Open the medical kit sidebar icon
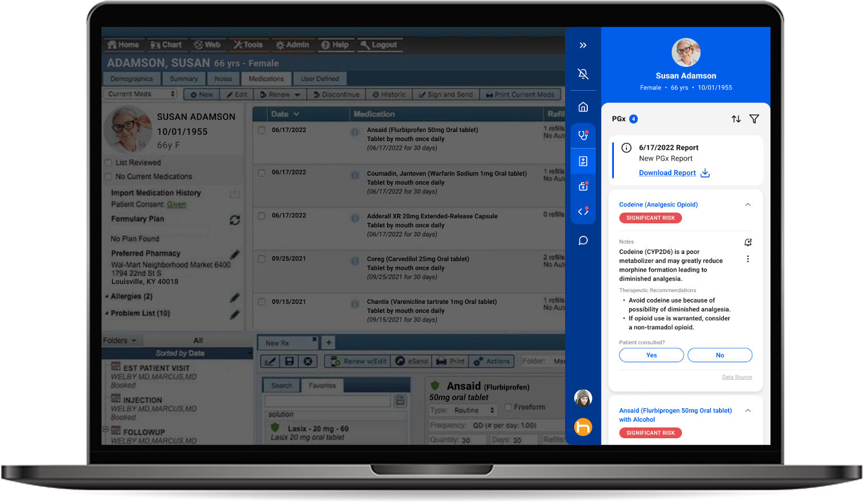 click(x=583, y=186)
